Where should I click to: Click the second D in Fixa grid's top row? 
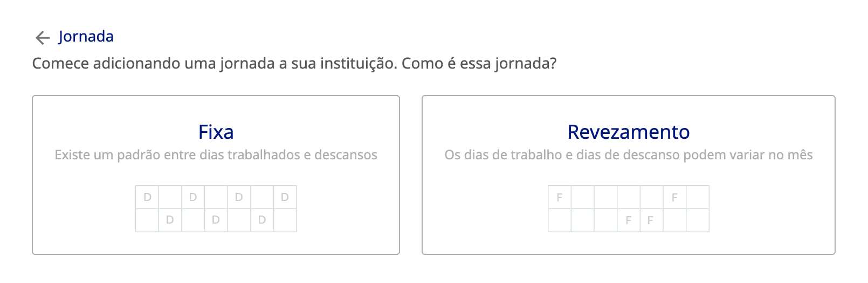coord(193,197)
